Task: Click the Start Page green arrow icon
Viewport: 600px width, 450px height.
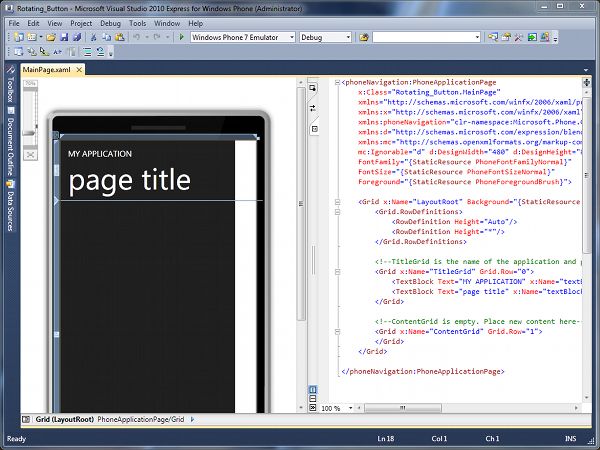Action: (532, 37)
